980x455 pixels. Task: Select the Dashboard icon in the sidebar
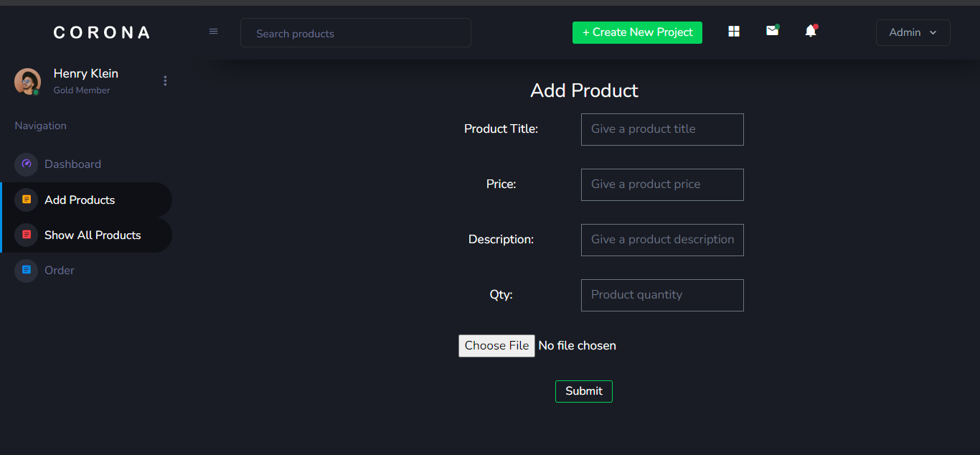(x=26, y=164)
